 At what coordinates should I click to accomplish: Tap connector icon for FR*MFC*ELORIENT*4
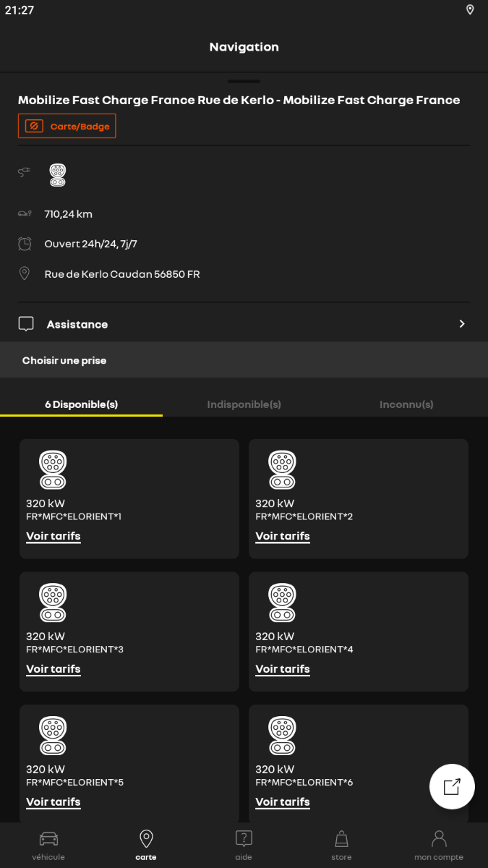282,603
